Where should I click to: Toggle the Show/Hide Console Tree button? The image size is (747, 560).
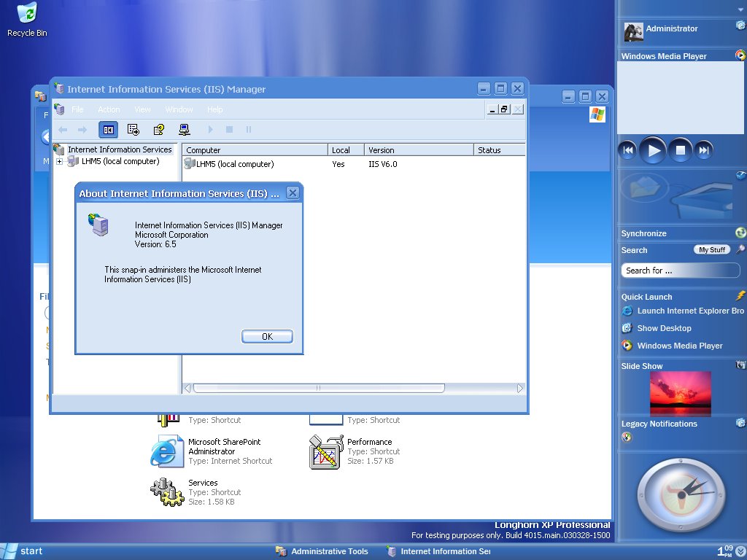click(108, 130)
